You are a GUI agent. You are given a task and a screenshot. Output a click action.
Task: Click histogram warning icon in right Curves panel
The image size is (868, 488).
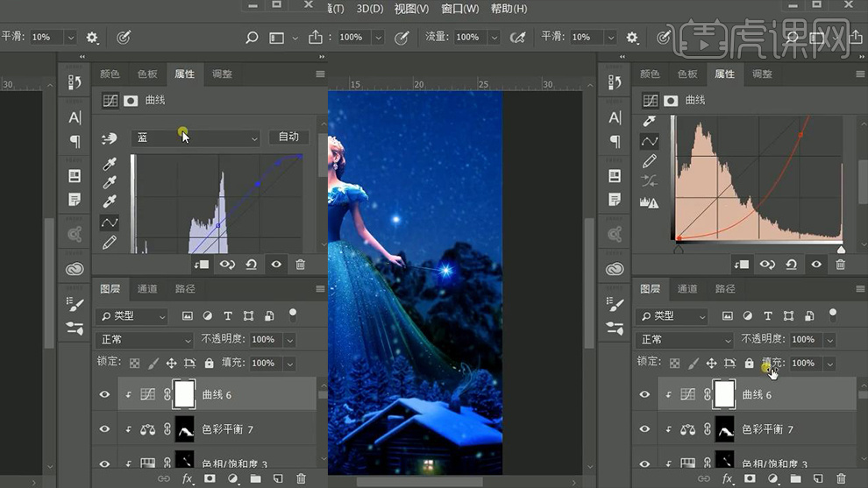650,202
